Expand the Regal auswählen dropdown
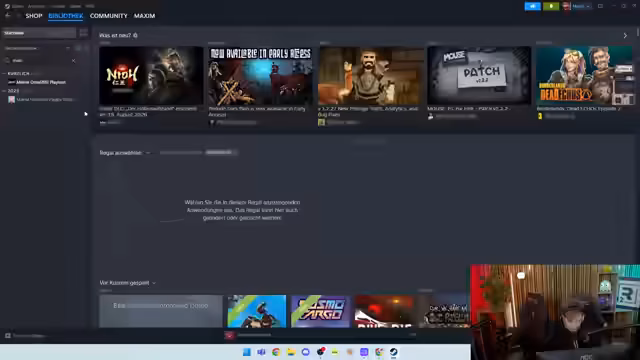The image size is (640, 360). point(125,153)
